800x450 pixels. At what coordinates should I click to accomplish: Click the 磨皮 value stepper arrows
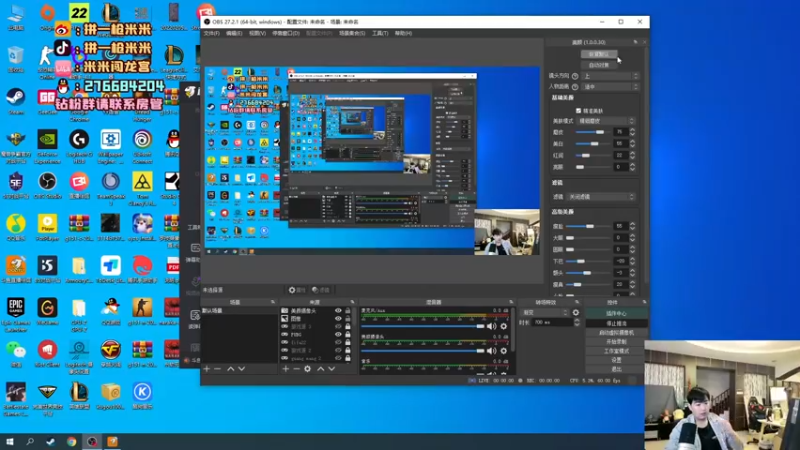pyautogui.click(x=633, y=132)
